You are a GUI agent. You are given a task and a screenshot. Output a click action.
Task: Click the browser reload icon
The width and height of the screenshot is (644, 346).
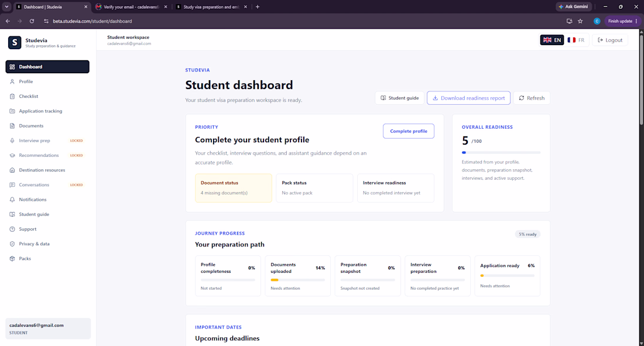click(32, 21)
